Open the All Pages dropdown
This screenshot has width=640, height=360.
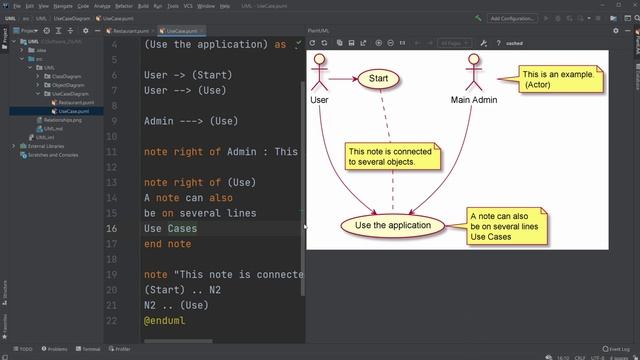(454, 43)
